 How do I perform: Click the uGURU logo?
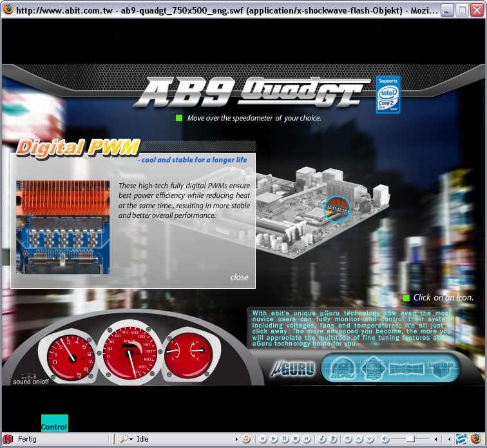coord(292,369)
